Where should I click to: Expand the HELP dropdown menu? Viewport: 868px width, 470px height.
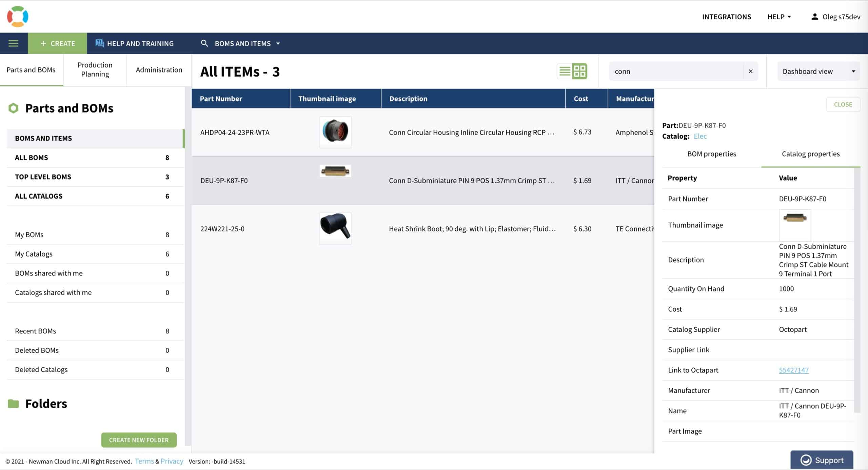[779, 17]
